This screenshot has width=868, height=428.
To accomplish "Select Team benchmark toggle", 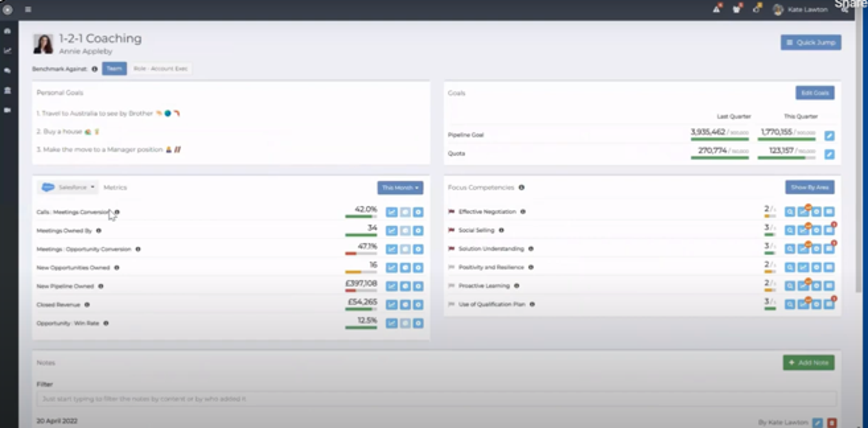I will click(114, 69).
